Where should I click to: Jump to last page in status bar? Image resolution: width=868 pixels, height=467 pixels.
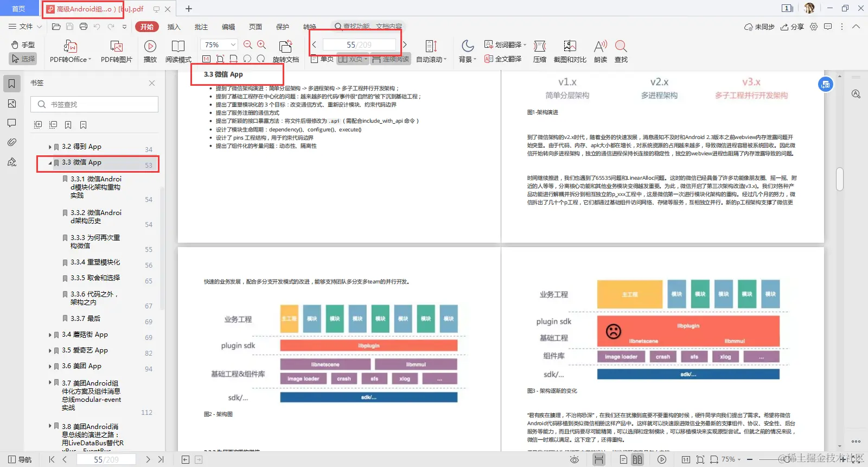click(161, 459)
